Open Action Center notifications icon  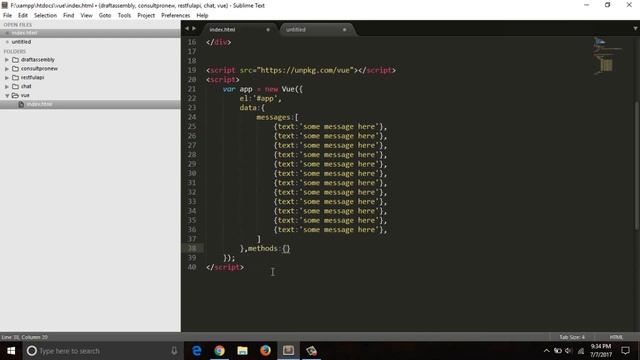pos(625,351)
